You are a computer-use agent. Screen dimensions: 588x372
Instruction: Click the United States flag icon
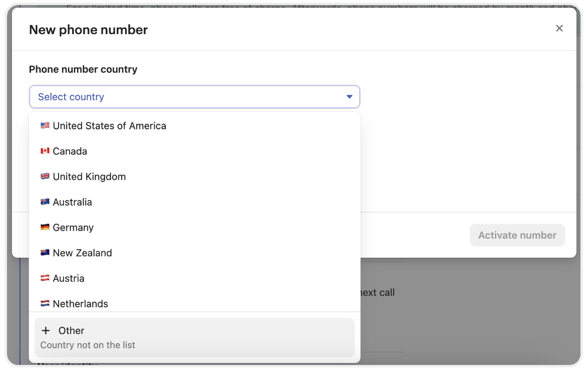point(45,126)
